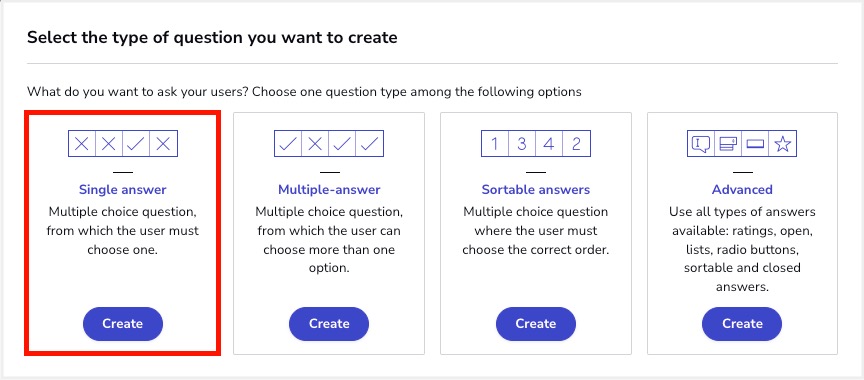
Task: Click the Advanced card description text
Action: pyautogui.click(x=742, y=249)
